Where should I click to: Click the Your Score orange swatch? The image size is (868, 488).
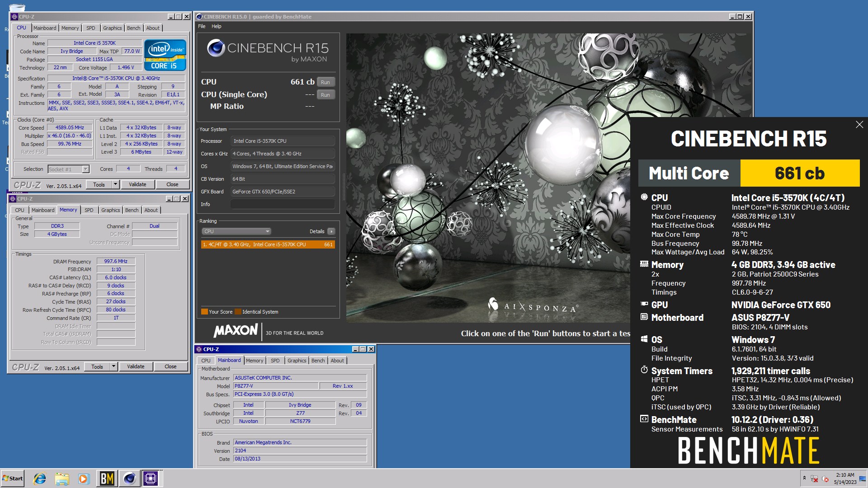click(x=204, y=312)
